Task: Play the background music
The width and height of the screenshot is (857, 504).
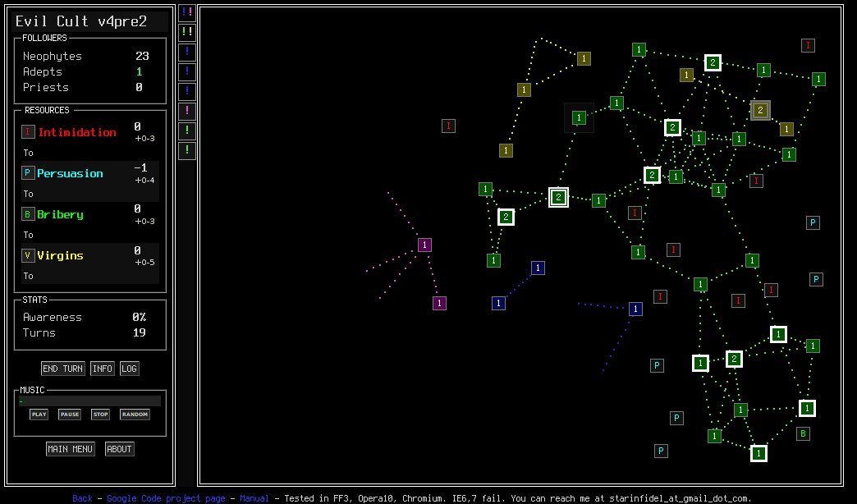Action: pyautogui.click(x=39, y=415)
